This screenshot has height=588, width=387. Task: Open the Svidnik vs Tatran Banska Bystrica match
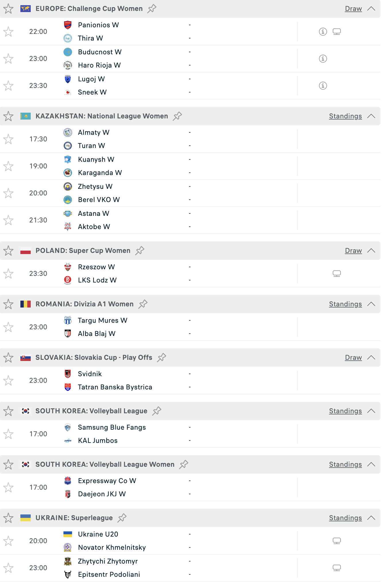[x=115, y=381]
